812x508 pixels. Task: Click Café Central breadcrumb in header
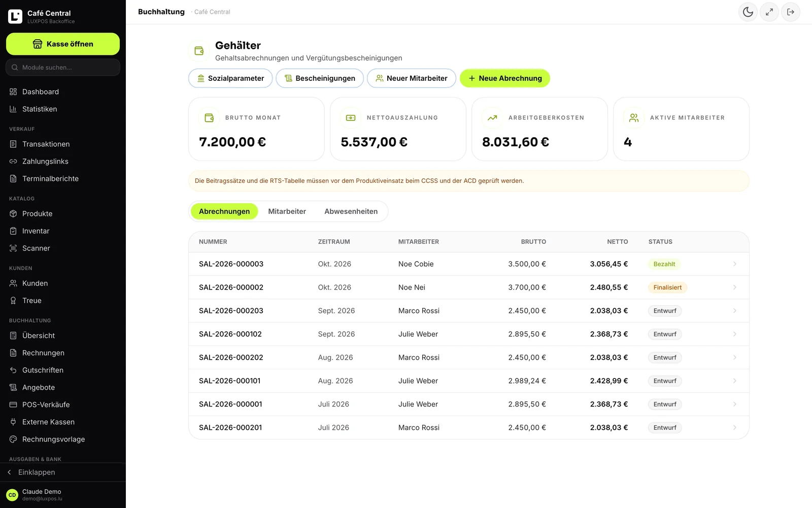(212, 12)
